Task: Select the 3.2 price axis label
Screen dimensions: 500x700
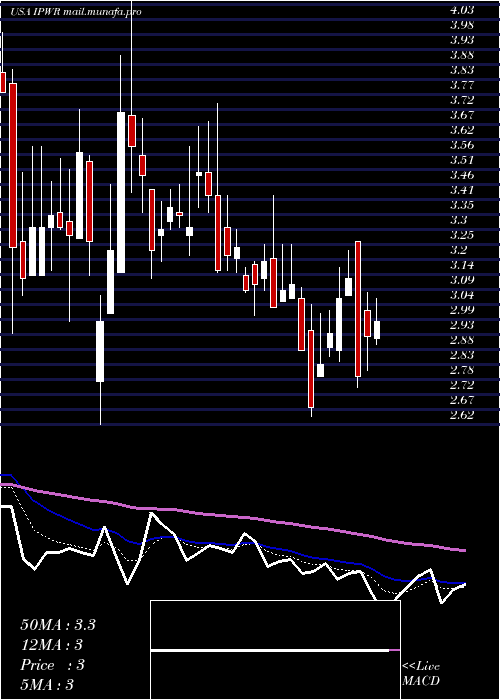Action: tap(459, 249)
